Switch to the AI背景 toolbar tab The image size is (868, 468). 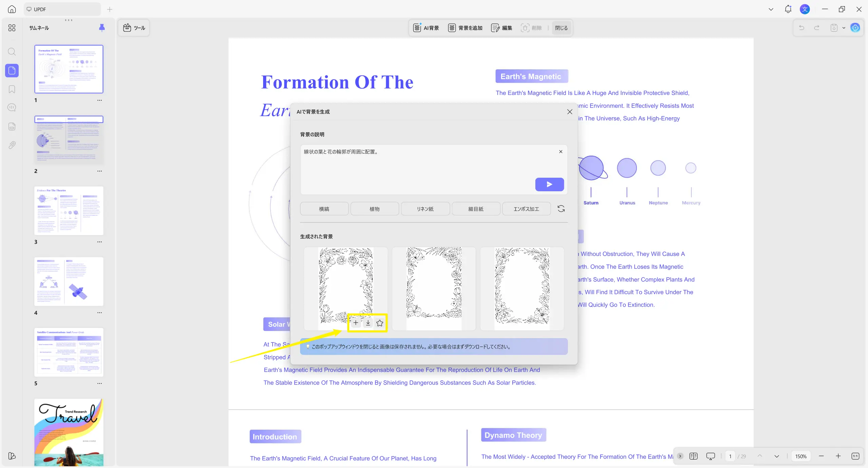click(x=426, y=28)
